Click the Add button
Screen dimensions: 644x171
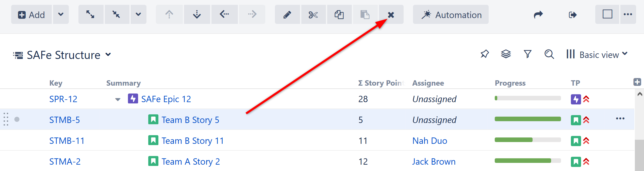pos(31,14)
